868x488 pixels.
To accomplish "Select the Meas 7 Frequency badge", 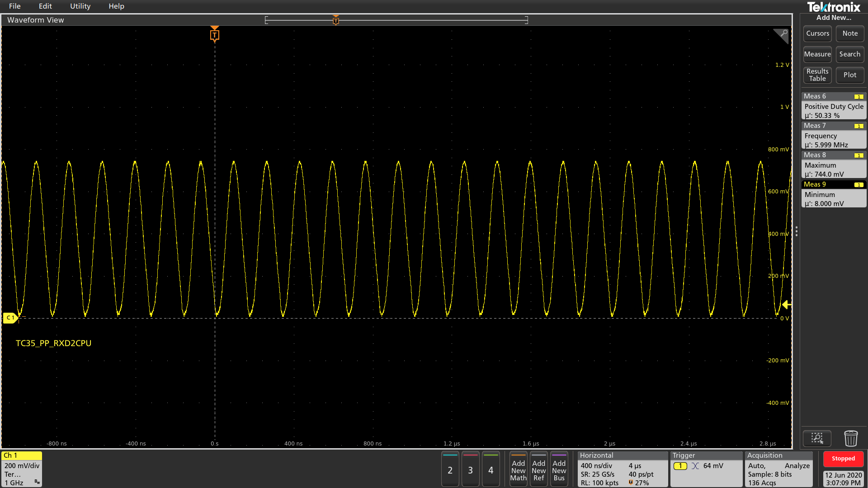I will (x=834, y=136).
